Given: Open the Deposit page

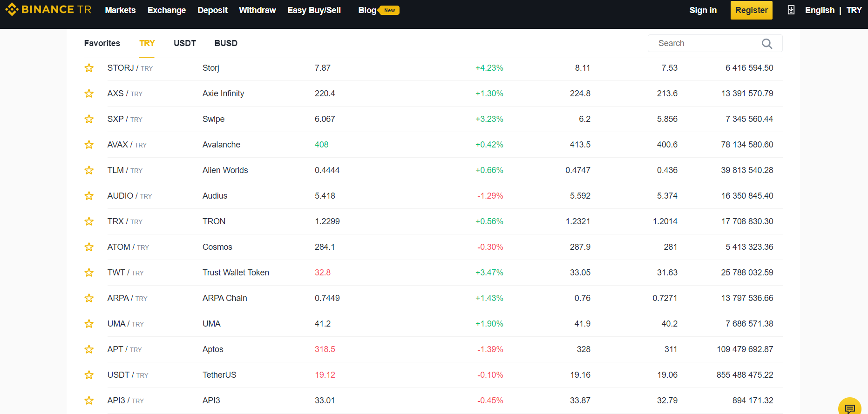Looking at the screenshot, I should [x=212, y=10].
